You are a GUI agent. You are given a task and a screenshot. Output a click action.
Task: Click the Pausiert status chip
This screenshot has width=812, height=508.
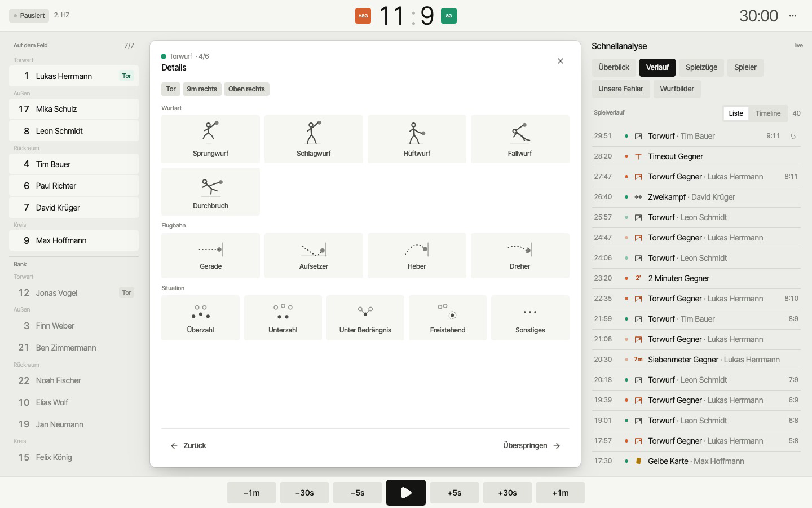click(x=29, y=16)
